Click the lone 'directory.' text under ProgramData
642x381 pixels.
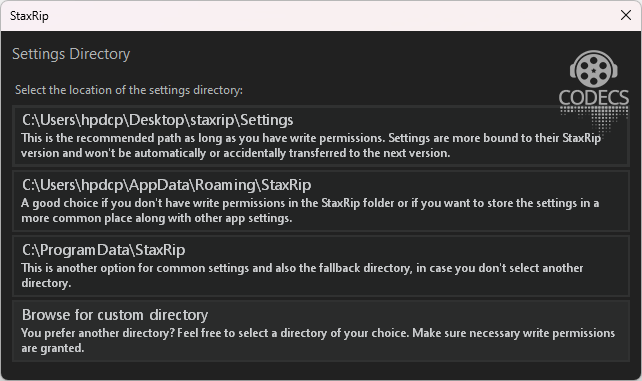(x=46, y=283)
